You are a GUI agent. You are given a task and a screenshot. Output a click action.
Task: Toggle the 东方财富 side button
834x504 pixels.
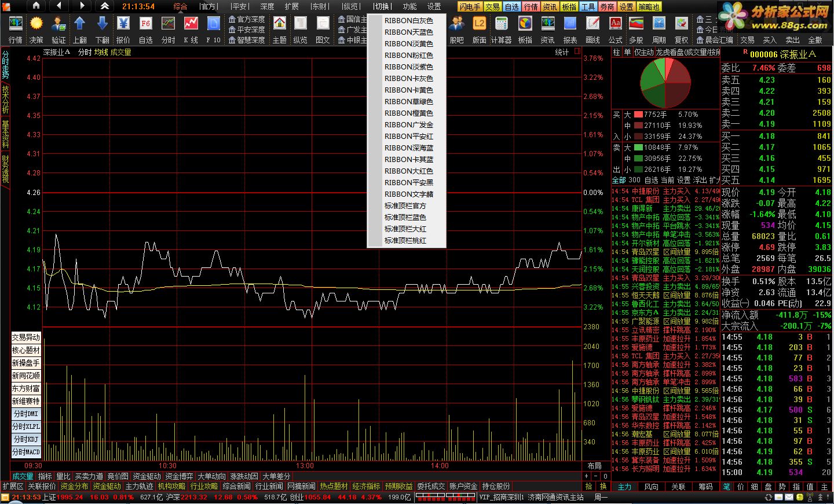[26, 388]
